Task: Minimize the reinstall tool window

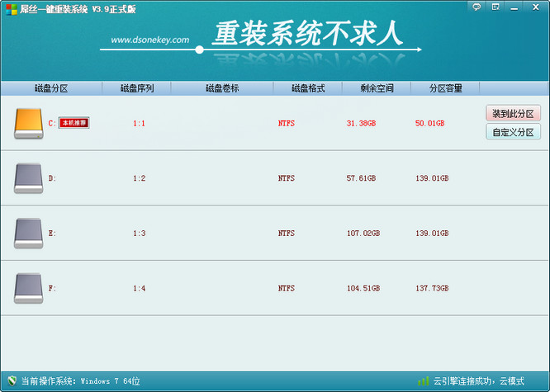Action: point(515,7)
